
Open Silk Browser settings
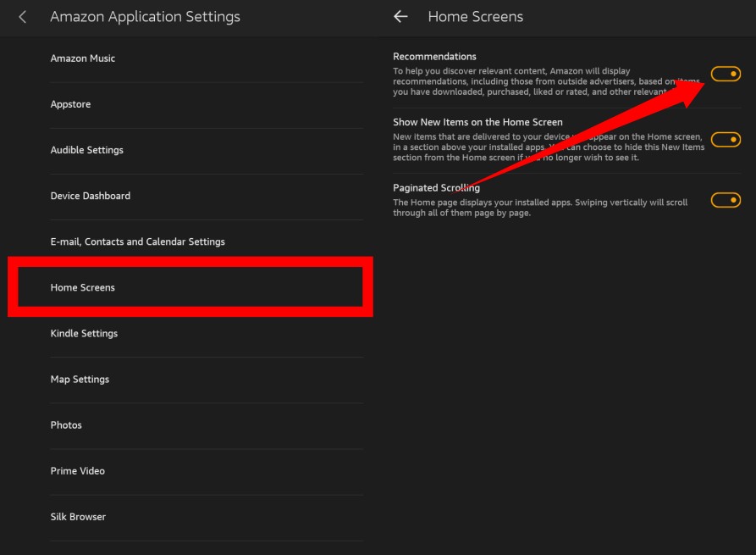coord(207,518)
